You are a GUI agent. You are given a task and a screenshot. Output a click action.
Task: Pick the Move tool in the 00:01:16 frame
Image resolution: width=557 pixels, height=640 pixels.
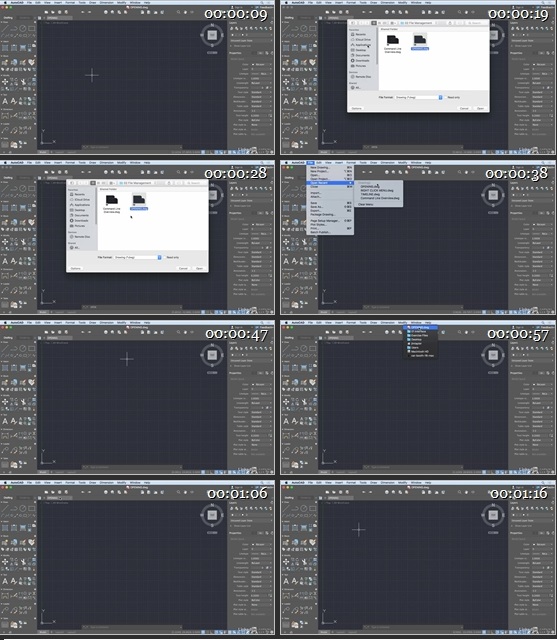tap(286, 562)
